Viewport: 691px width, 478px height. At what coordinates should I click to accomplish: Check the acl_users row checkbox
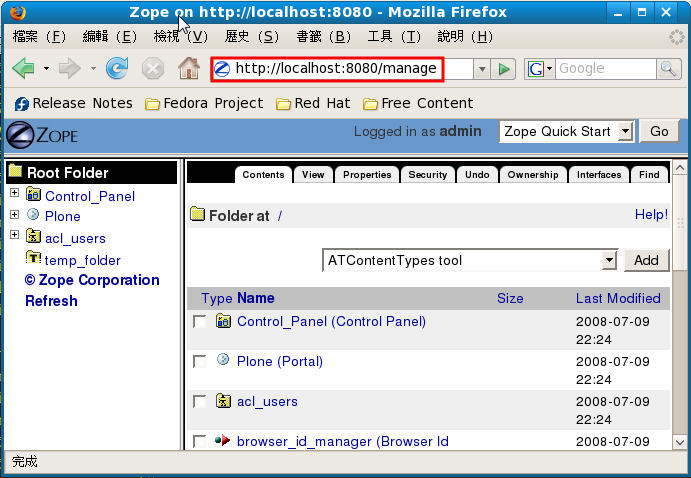click(x=200, y=401)
